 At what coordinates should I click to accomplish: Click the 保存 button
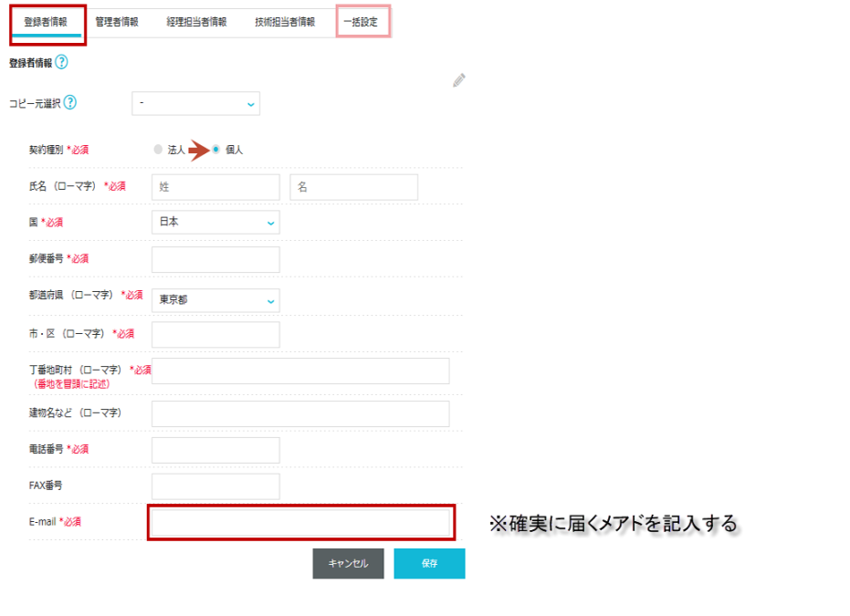point(429,563)
